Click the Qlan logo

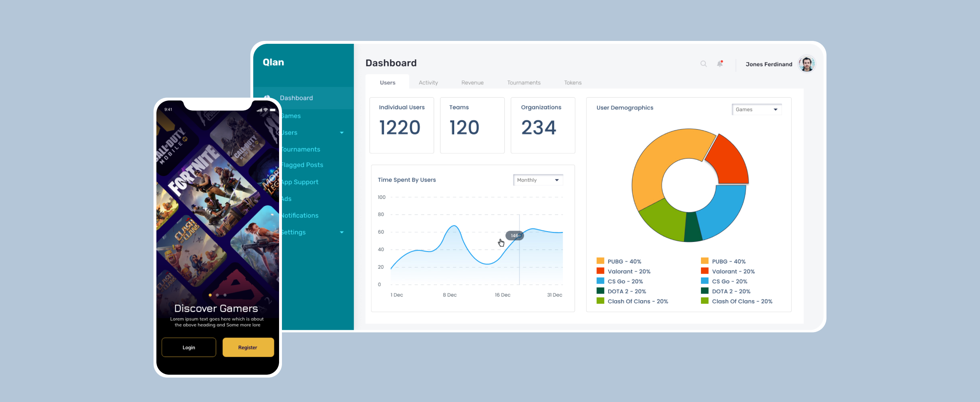tap(273, 62)
